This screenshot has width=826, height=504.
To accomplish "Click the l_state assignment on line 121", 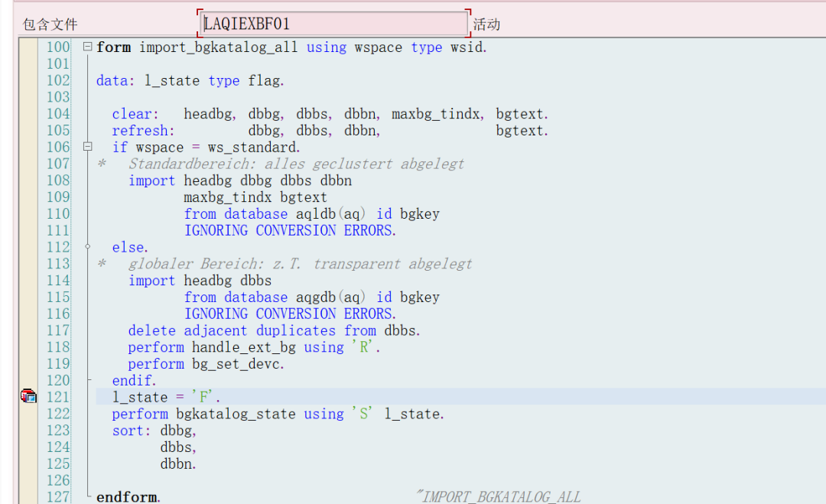I will click(166, 397).
